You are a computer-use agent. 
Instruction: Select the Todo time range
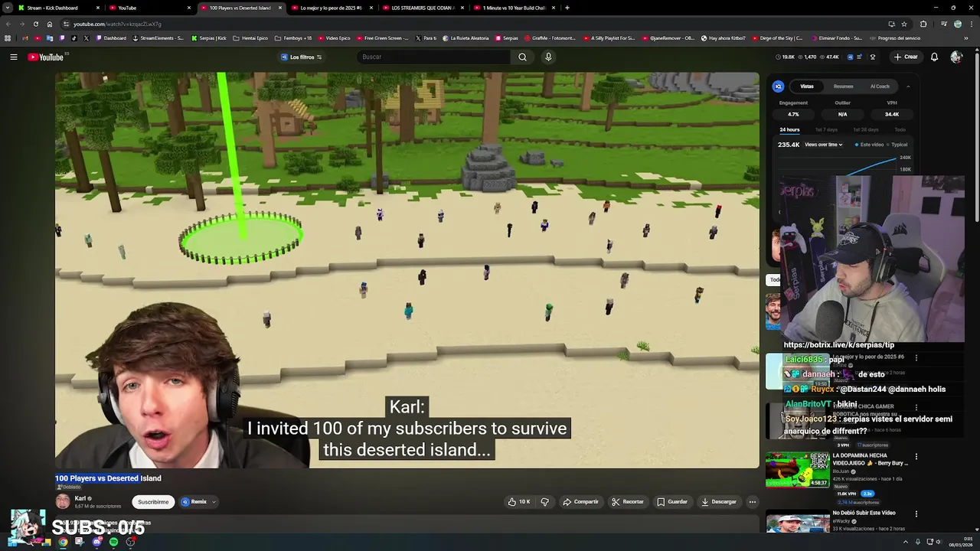900,129
